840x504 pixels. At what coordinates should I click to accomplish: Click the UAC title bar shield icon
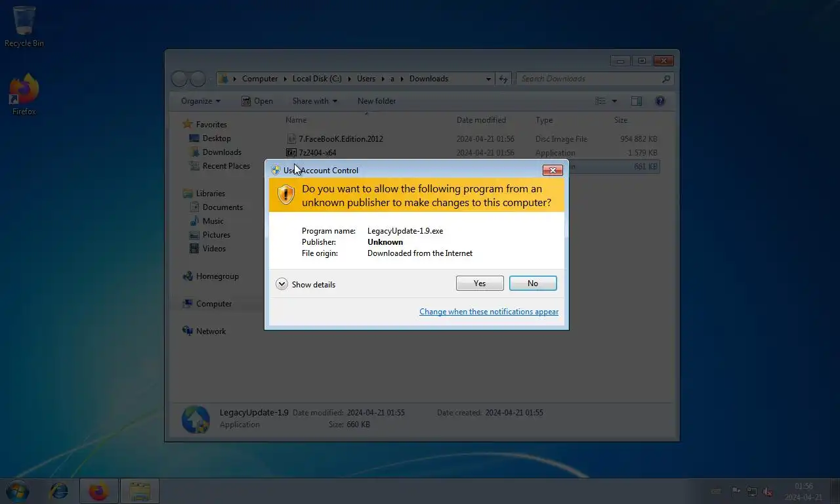[276, 170]
